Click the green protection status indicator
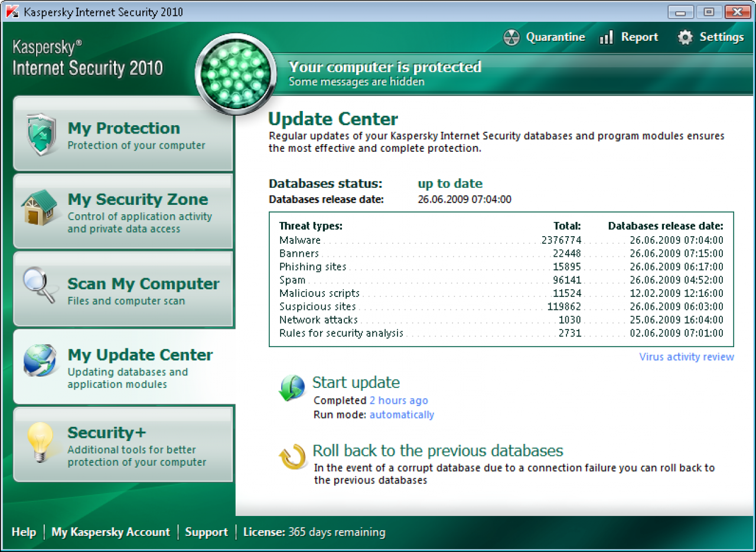This screenshot has width=756, height=552. (x=236, y=75)
